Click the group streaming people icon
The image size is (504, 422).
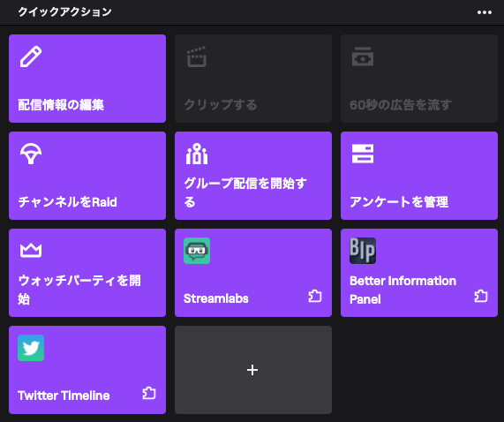(x=197, y=154)
